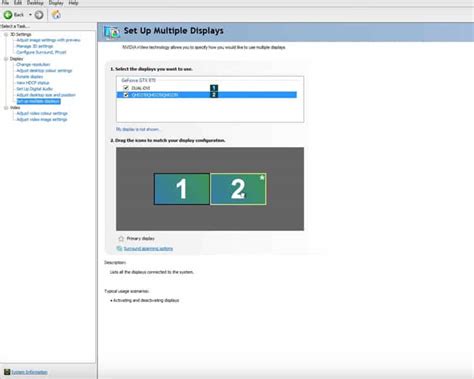Click the green Back arrow icon

8,15
